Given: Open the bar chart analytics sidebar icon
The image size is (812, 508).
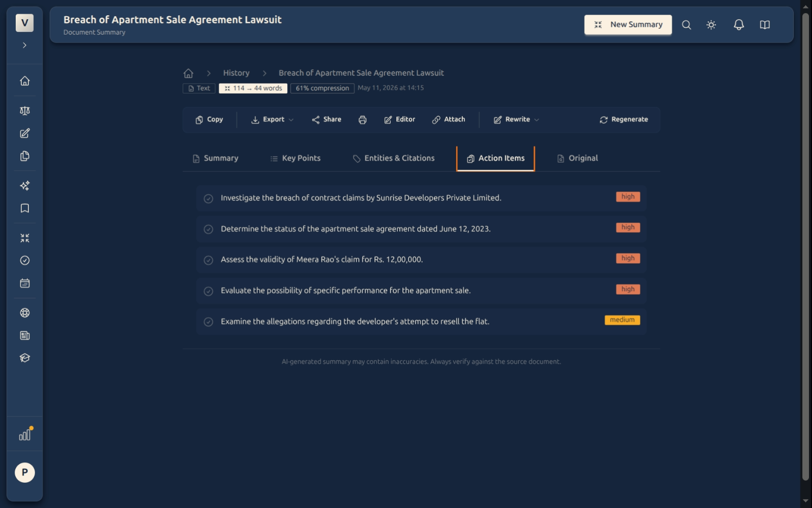Looking at the screenshot, I should [x=25, y=435].
